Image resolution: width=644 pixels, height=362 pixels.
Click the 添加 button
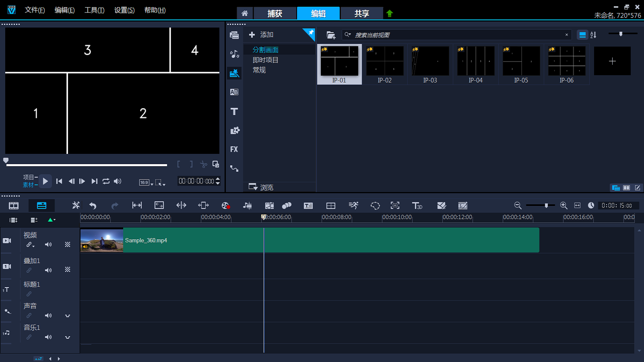tap(261, 35)
